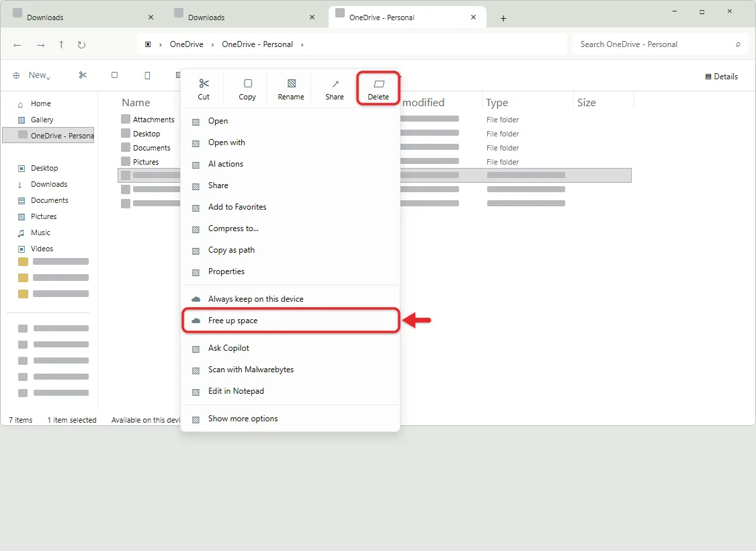
Task: Click the Rename icon in context menu
Action: click(291, 83)
